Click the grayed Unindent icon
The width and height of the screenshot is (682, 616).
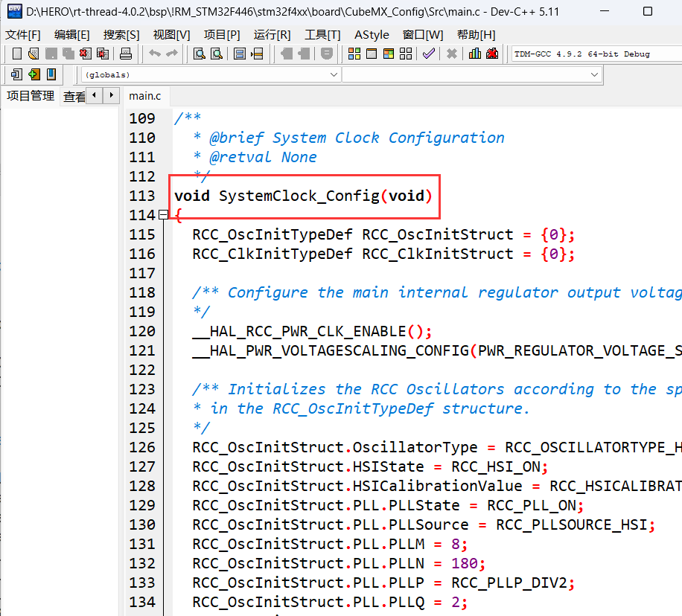click(x=304, y=54)
